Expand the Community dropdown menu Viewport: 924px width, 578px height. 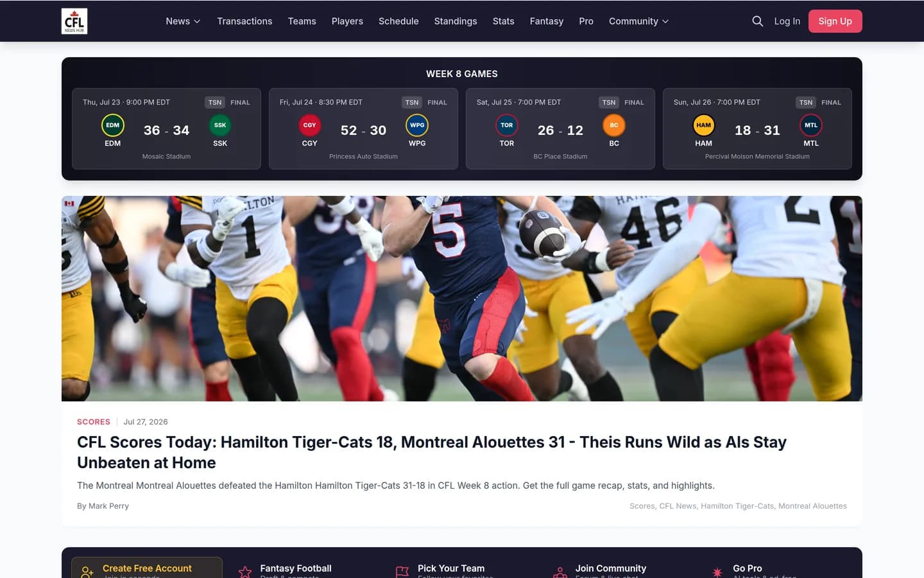pos(638,21)
